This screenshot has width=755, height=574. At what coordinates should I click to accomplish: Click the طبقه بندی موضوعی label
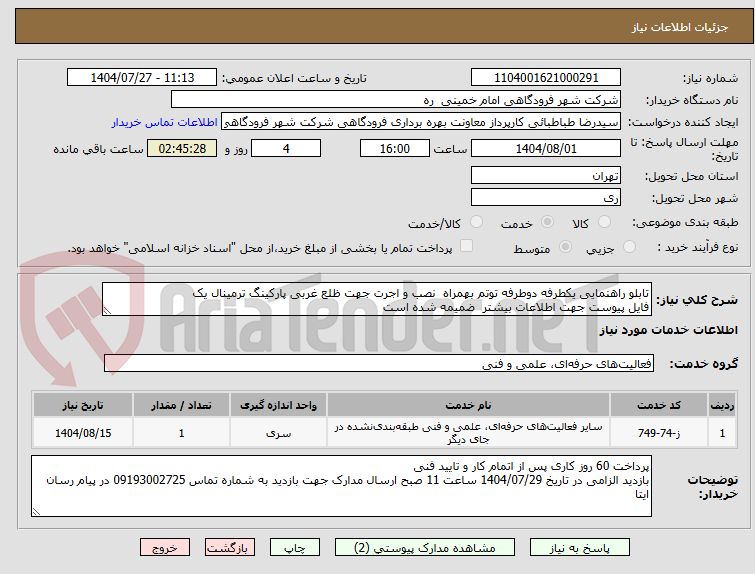coord(685,222)
